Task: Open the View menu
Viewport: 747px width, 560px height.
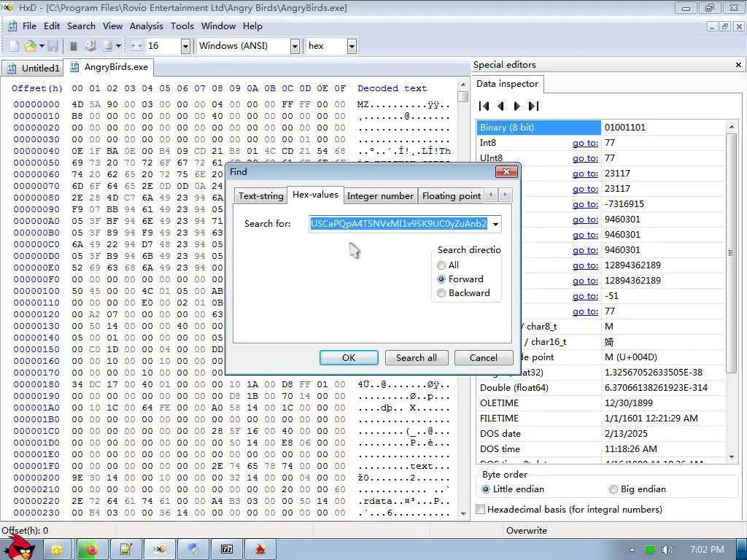Action: (112, 26)
